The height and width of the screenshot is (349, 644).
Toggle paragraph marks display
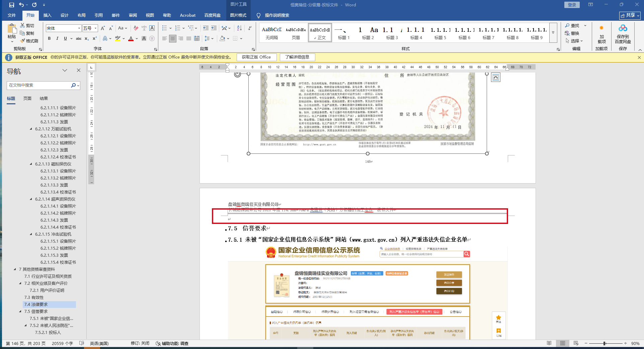coord(250,28)
